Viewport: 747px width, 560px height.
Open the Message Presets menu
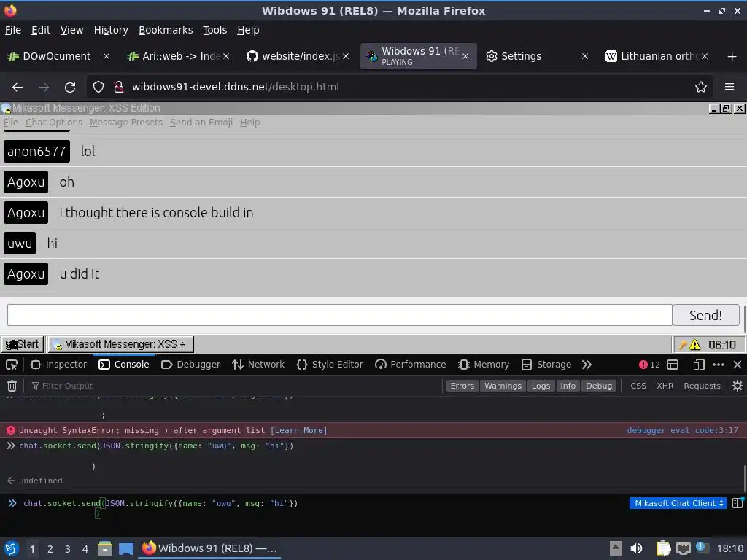pos(126,122)
